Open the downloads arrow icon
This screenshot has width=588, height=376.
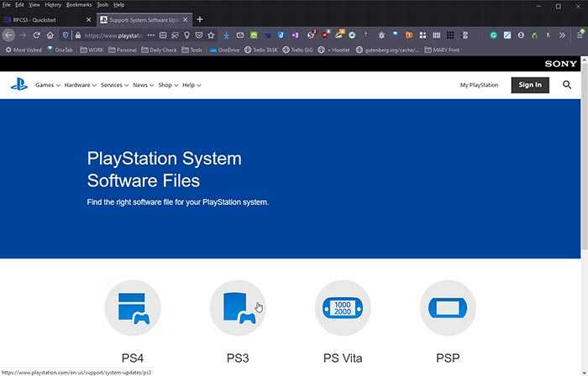pyautogui.click(x=226, y=35)
